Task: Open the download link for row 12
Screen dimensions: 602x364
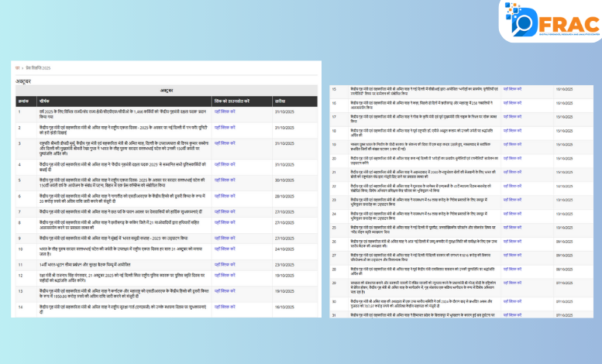Action: [225, 274]
